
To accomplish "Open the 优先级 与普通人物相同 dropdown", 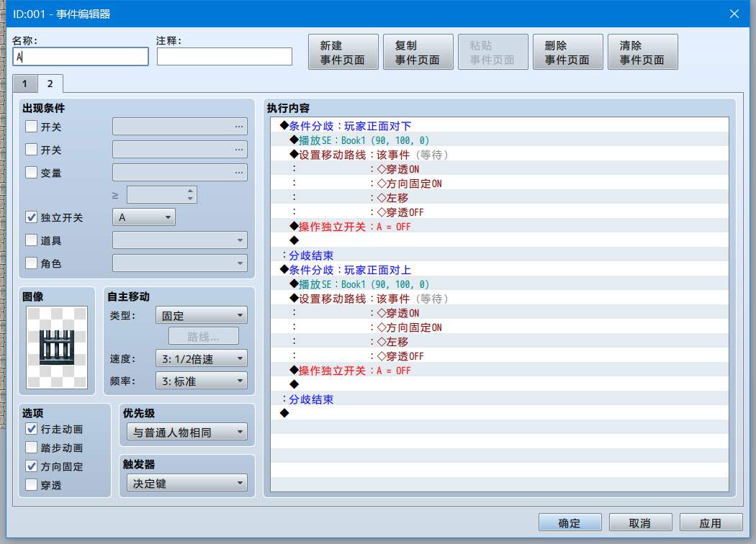I will coord(187,432).
